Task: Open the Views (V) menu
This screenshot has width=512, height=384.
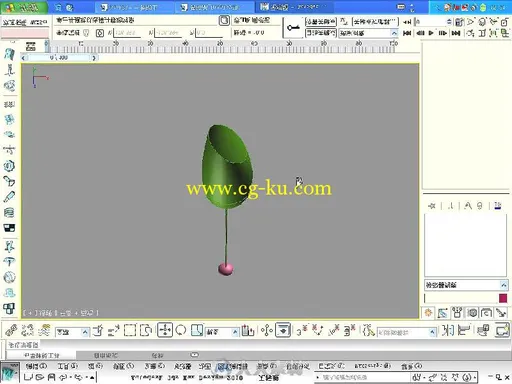Action: click(123, 366)
